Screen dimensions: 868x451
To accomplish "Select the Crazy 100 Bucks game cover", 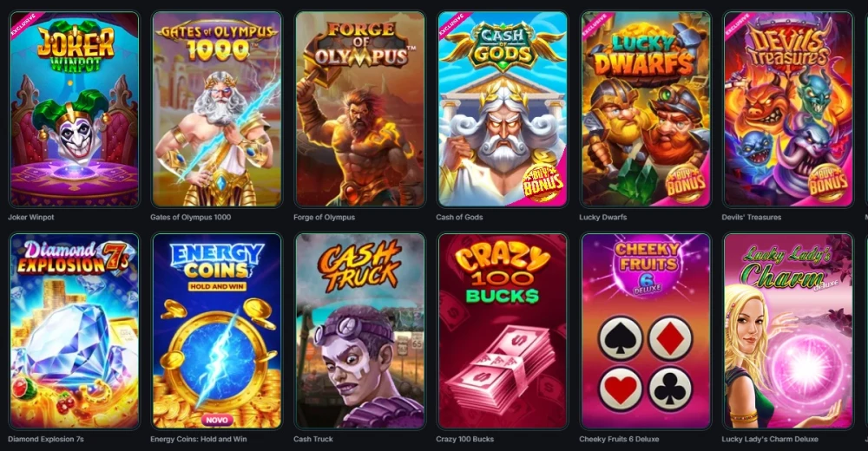I will pos(503,331).
